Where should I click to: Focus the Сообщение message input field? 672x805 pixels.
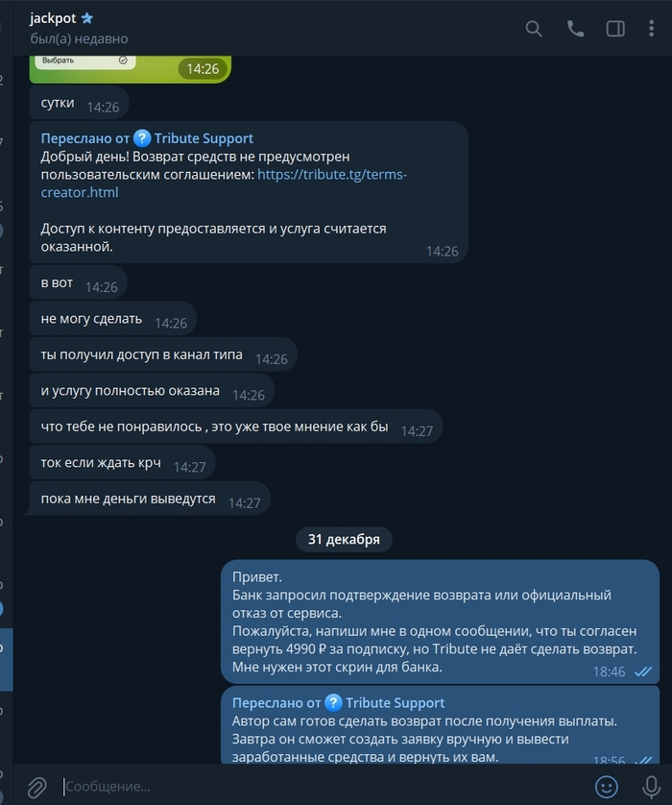(x=324, y=787)
